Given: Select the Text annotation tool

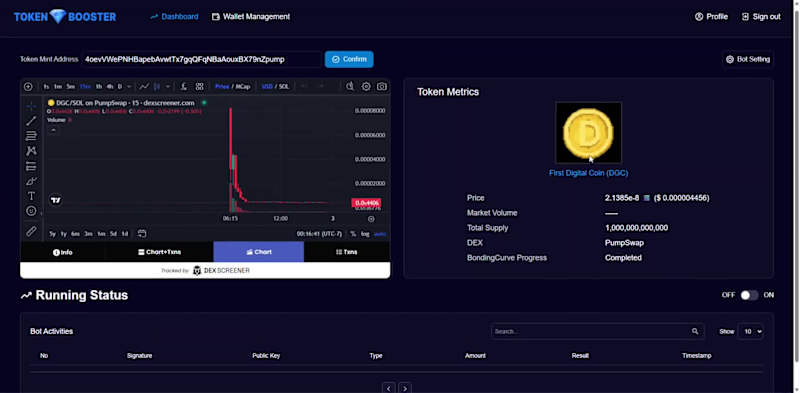Looking at the screenshot, I should pyautogui.click(x=31, y=196).
